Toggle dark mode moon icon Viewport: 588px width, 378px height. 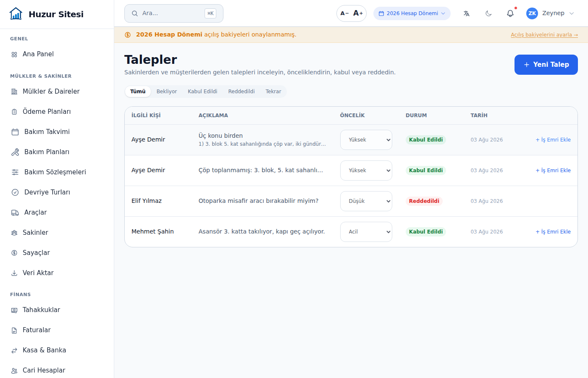(488, 13)
